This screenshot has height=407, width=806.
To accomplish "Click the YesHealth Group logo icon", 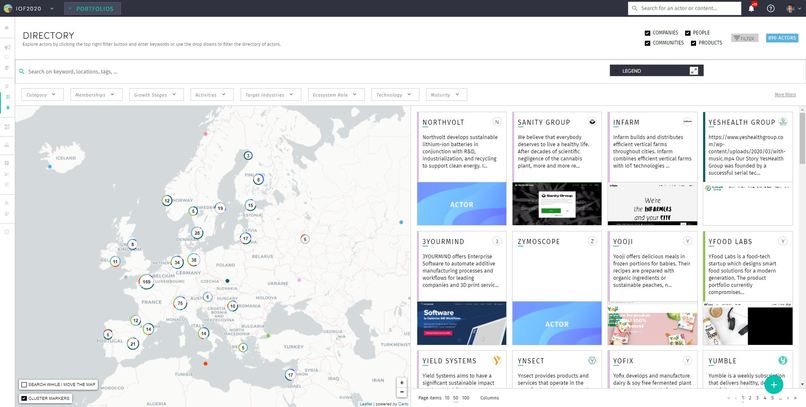I will pyautogui.click(x=783, y=122).
